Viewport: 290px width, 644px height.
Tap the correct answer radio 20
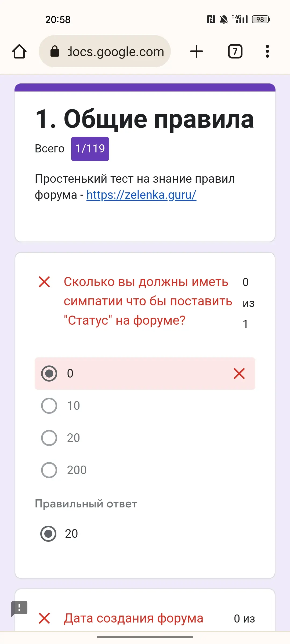(48, 534)
